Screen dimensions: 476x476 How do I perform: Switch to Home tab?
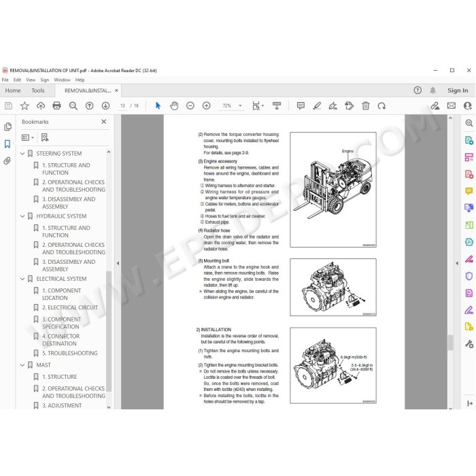click(13, 90)
